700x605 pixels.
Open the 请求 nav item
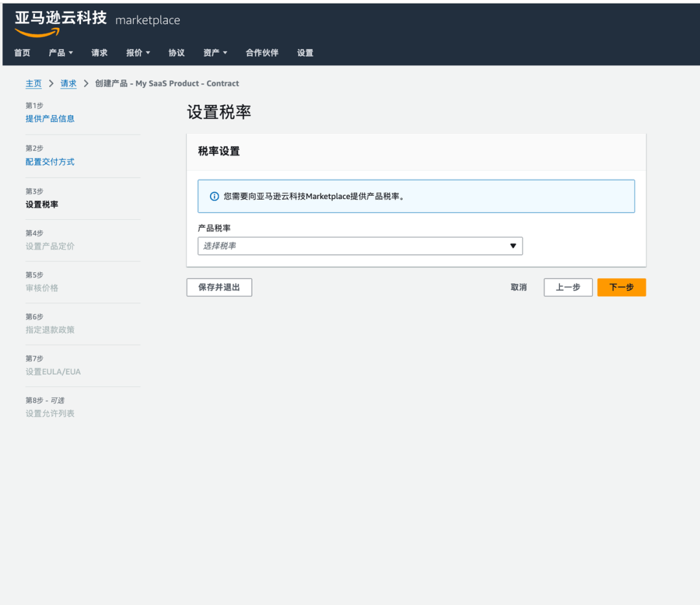tap(100, 53)
